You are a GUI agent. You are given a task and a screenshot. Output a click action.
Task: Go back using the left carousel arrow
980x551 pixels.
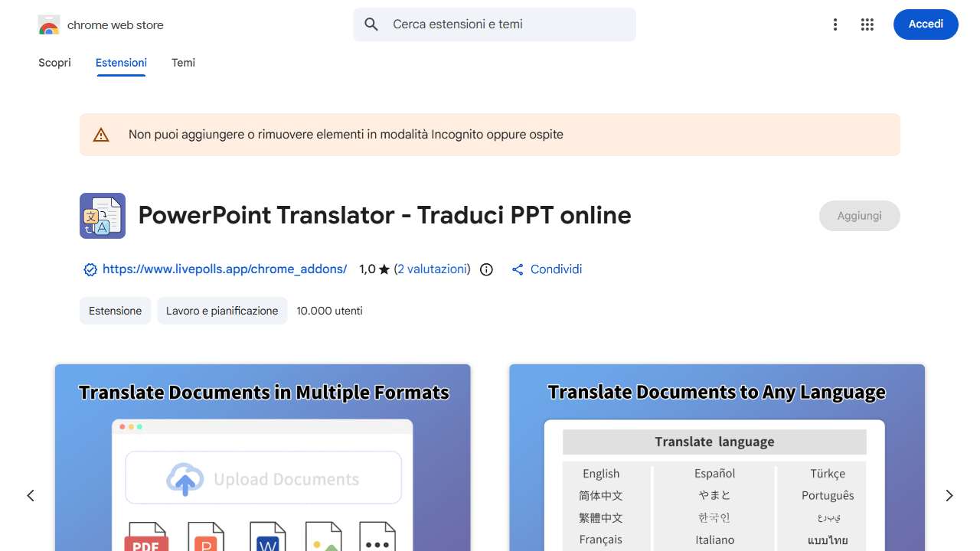(31, 495)
